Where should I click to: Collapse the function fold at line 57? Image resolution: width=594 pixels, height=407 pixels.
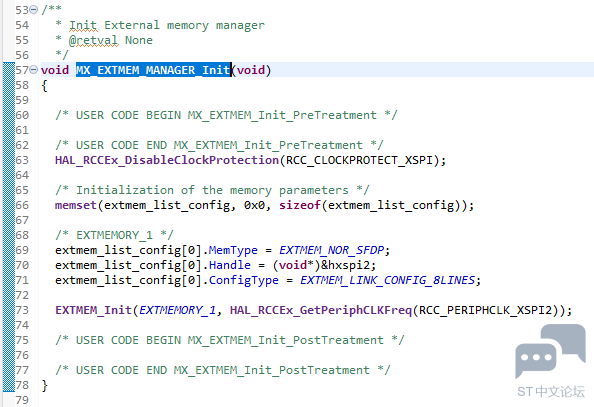pyautogui.click(x=34, y=70)
